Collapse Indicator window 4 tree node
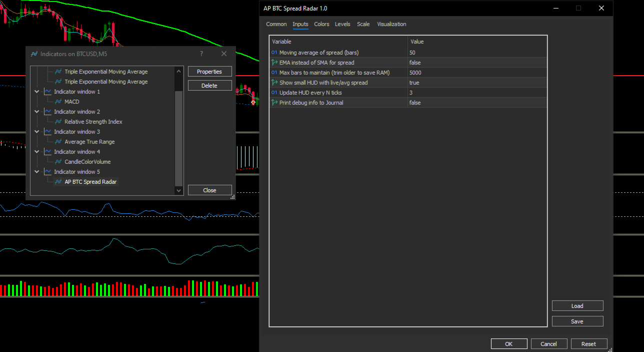 (37, 152)
